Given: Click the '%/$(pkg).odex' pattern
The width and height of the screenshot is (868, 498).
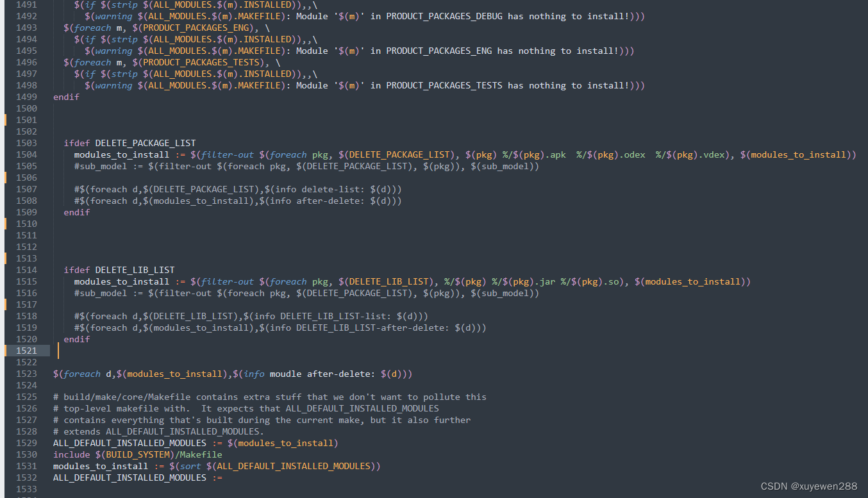Looking at the screenshot, I should point(610,154).
